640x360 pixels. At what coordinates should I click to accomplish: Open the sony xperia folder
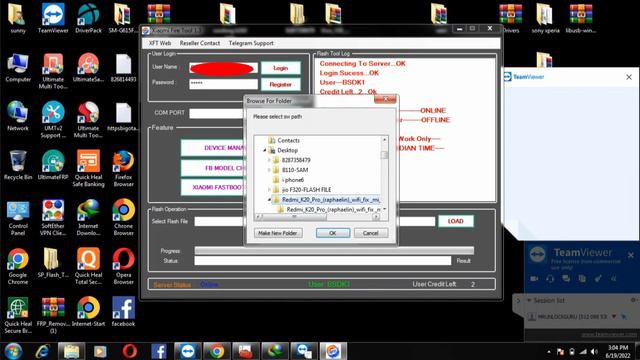pos(545,18)
